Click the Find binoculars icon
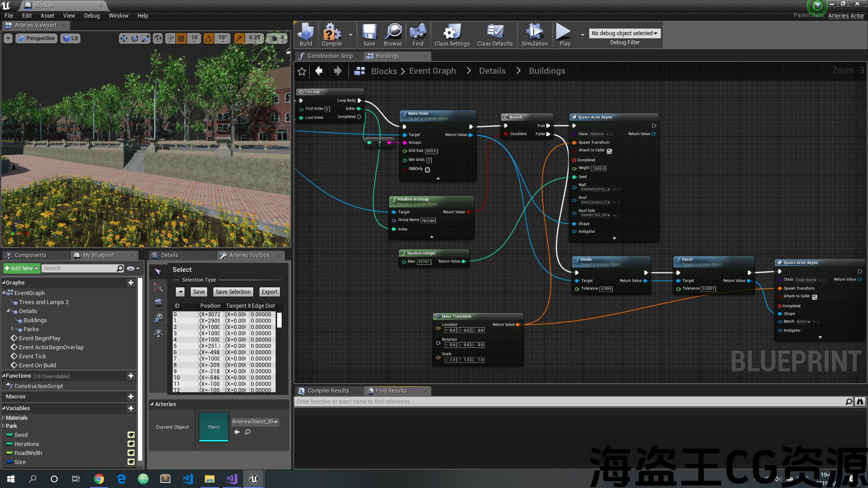The image size is (868, 488). [x=418, y=34]
